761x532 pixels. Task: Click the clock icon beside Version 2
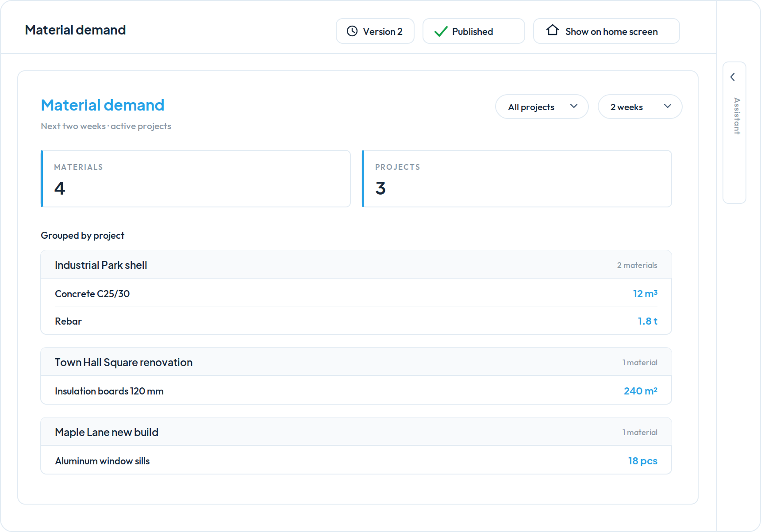[352, 31]
